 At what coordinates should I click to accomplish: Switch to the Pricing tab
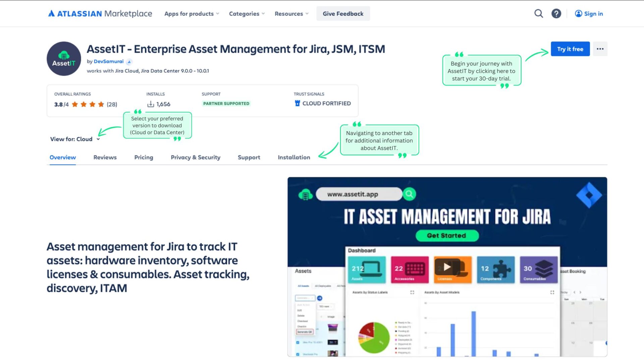pyautogui.click(x=144, y=157)
